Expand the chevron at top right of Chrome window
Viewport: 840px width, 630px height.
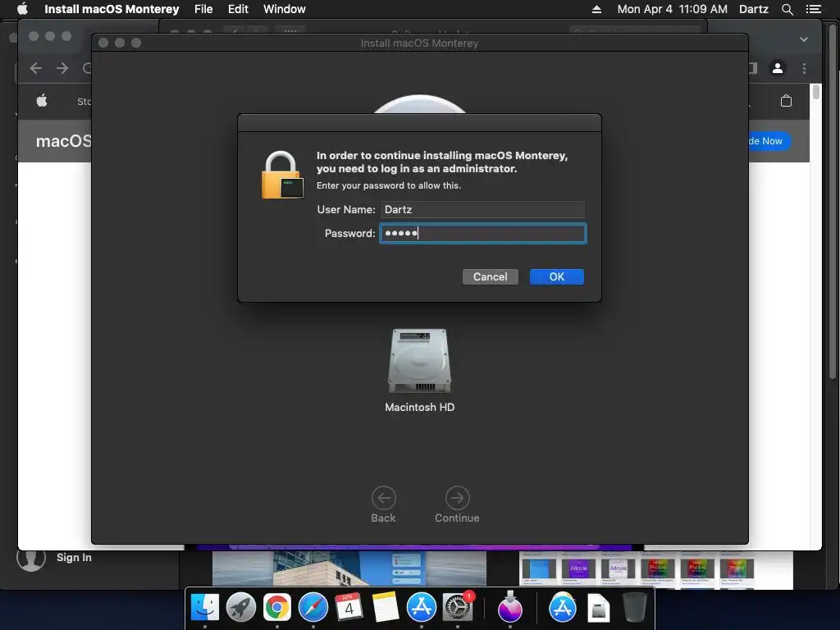click(x=804, y=39)
